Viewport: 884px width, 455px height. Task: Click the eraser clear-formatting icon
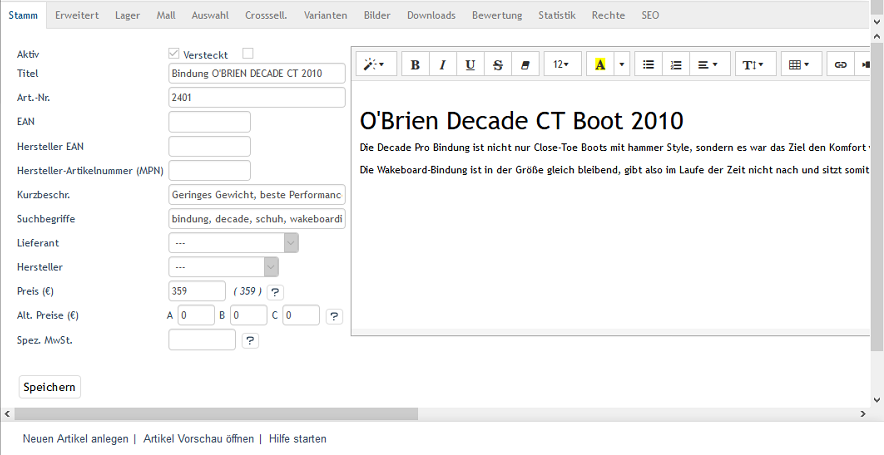(x=525, y=64)
